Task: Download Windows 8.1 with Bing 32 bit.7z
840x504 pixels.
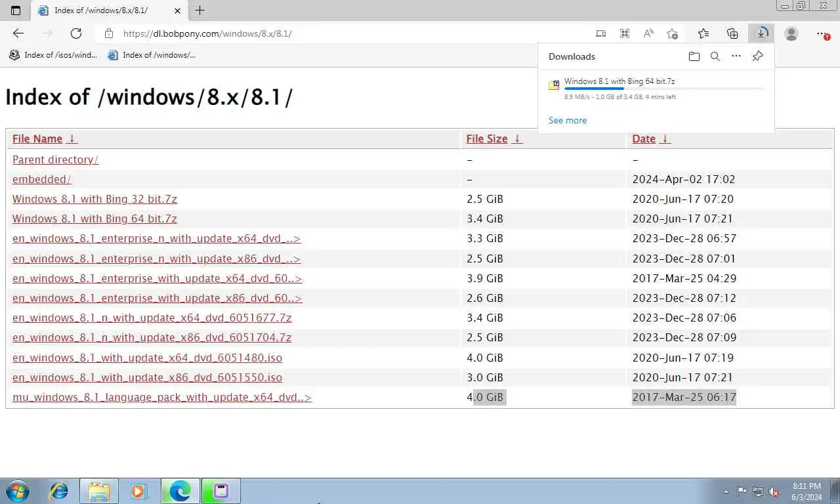Action: [94, 199]
